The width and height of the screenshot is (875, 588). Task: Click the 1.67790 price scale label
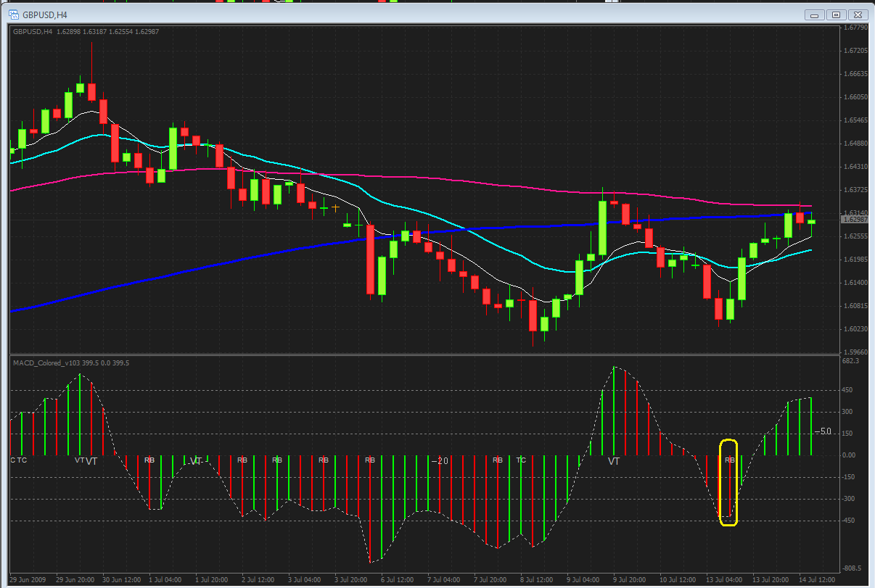[855, 28]
